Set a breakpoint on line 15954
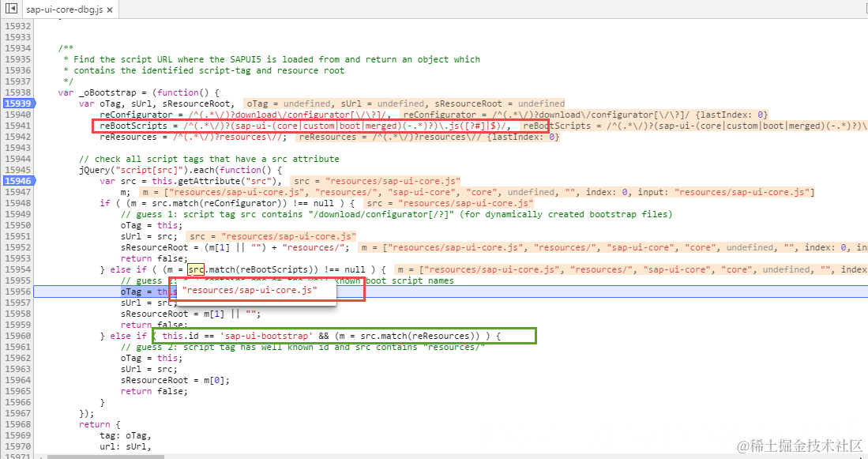Image resolution: width=868 pixels, height=459 pixels. 17,269
